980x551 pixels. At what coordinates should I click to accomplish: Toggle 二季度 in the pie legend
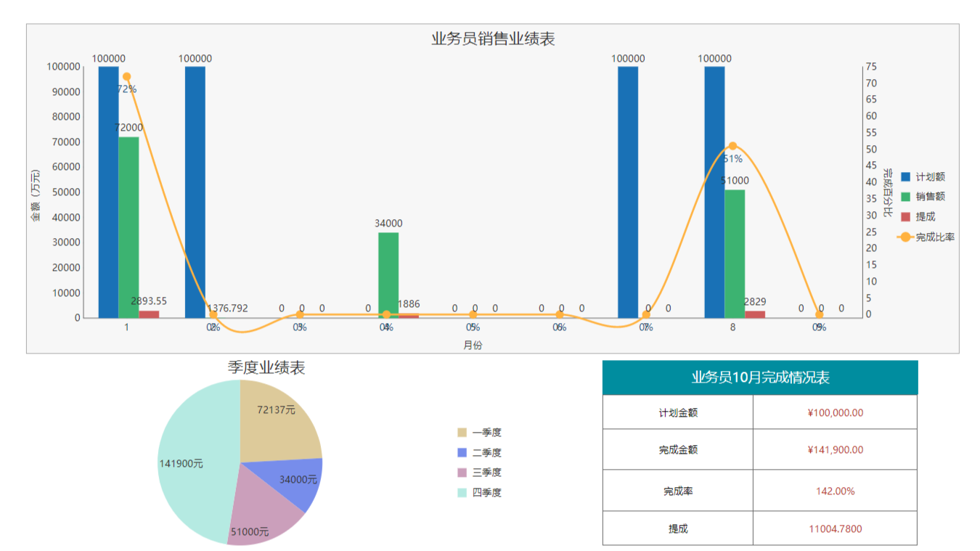pos(462,452)
